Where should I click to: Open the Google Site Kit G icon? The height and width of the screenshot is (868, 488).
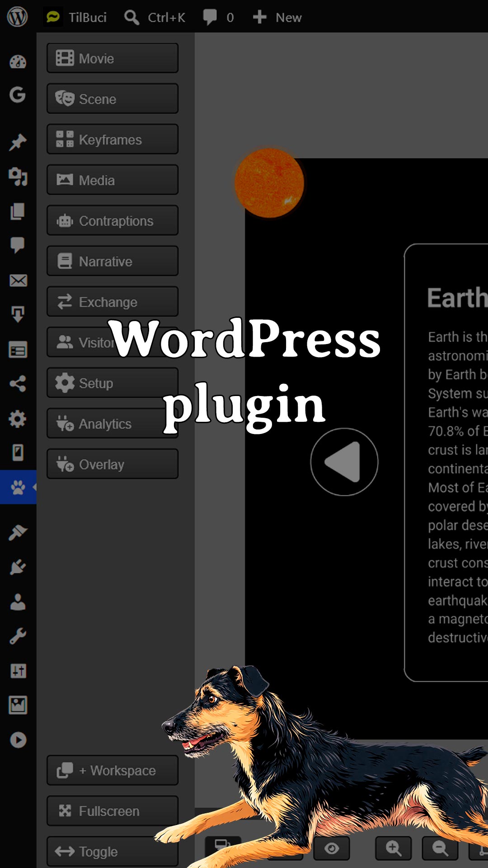pyautogui.click(x=18, y=94)
